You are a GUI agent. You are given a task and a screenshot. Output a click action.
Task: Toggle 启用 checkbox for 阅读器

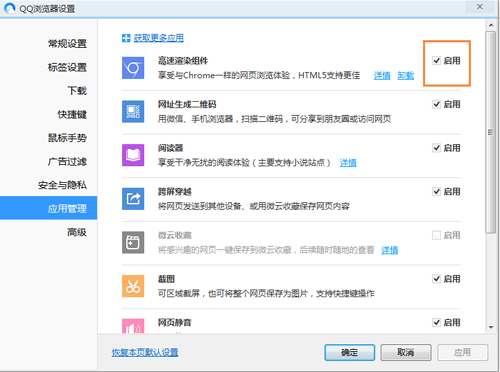point(436,148)
